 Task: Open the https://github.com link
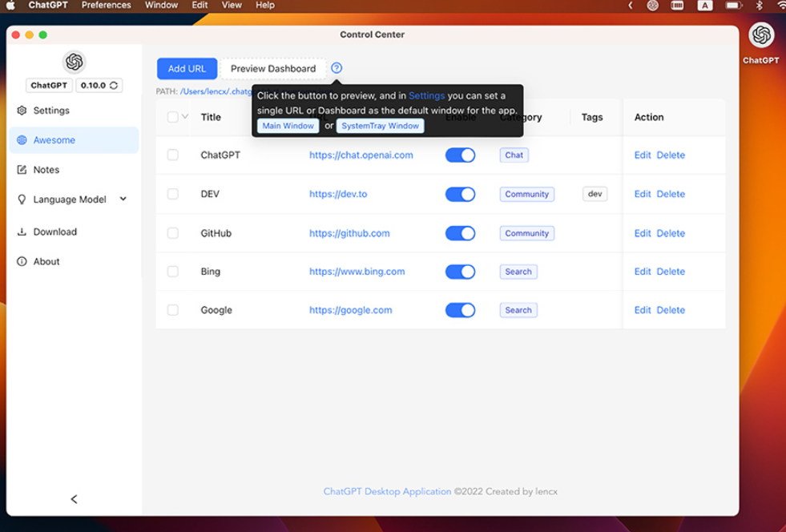[349, 233]
